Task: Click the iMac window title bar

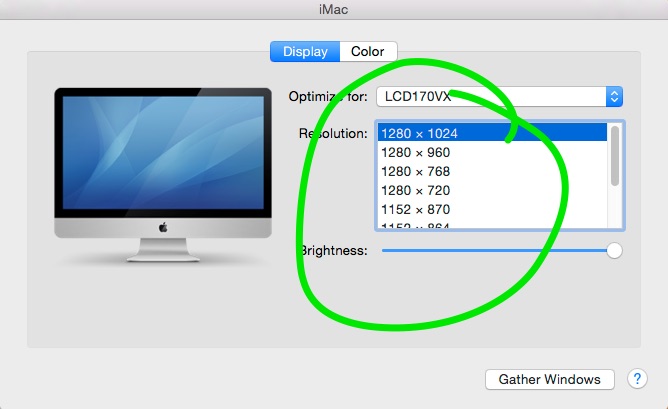Action: [334, 9]
